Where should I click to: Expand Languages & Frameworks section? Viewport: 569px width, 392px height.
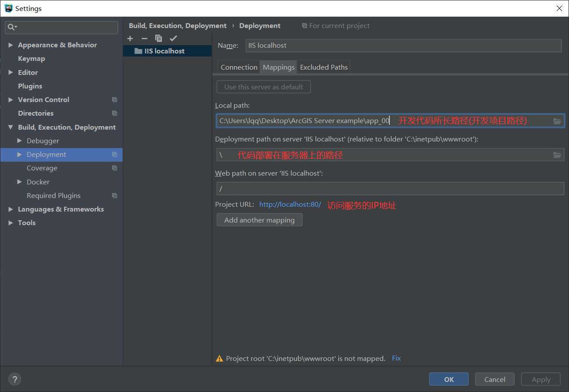tap(11, 209)
